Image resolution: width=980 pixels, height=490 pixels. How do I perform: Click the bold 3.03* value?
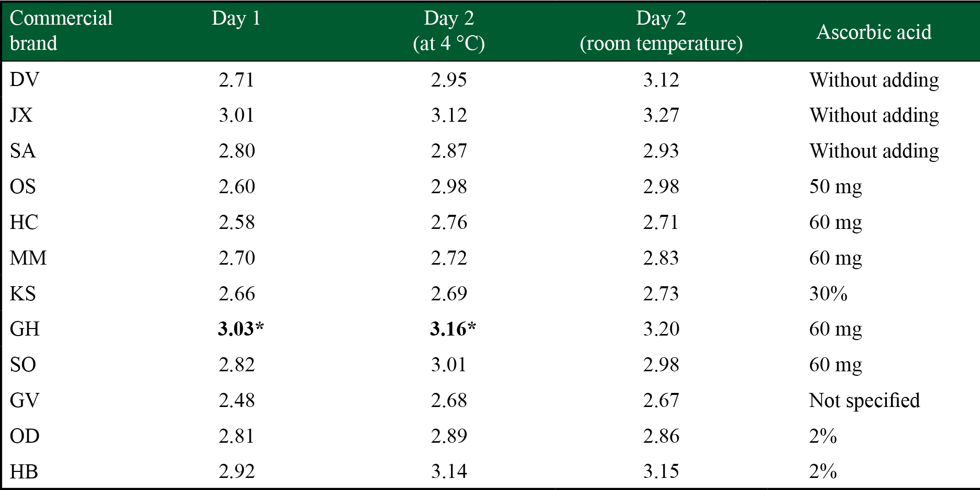[240, 329]
